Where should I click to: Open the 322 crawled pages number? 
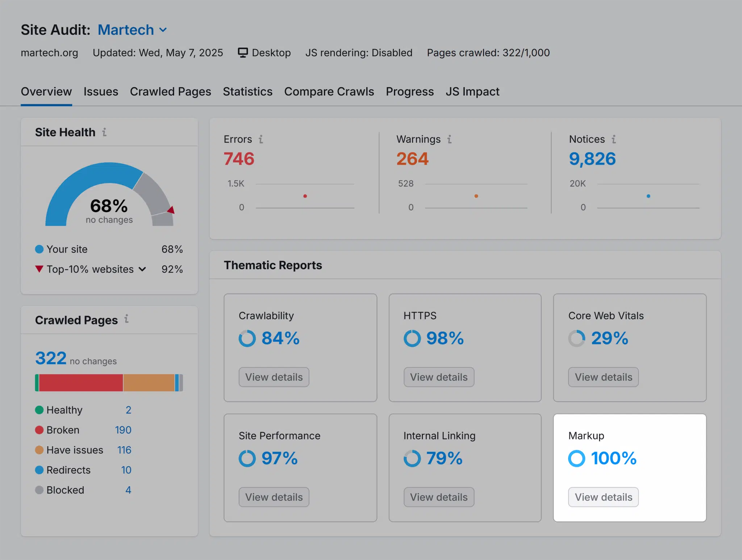tap(51, 358)
